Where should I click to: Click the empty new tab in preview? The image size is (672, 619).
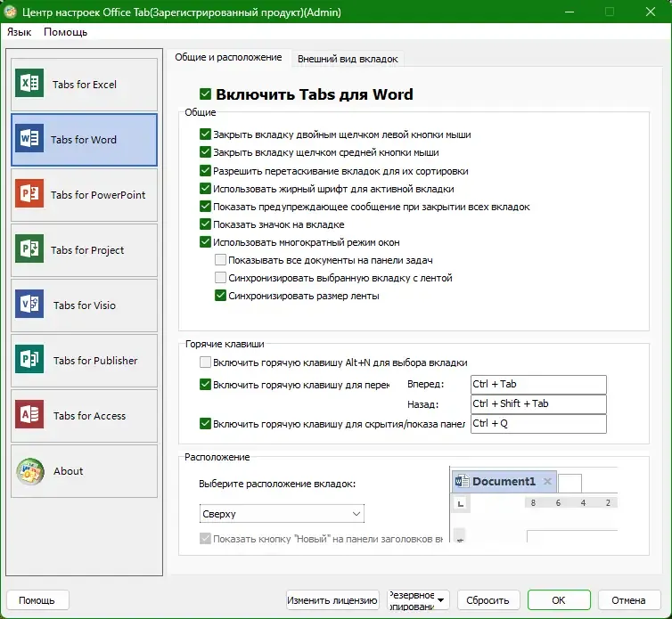point(570,484)
